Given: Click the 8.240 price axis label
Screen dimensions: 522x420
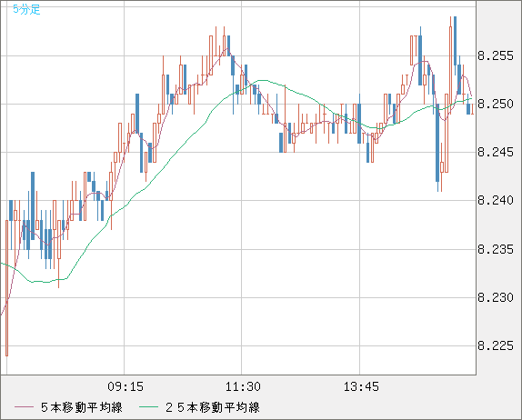Looking at the screenshot, I should (x=496, y=200).
